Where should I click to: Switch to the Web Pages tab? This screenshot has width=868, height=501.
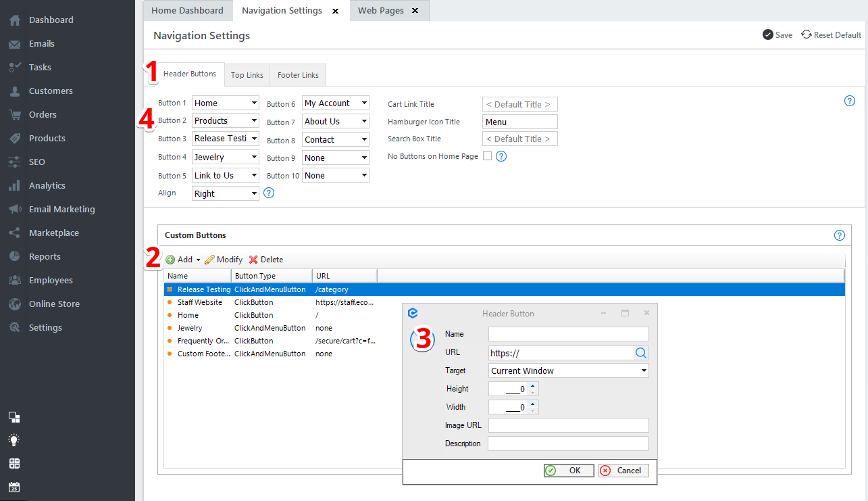coord(389,11)
